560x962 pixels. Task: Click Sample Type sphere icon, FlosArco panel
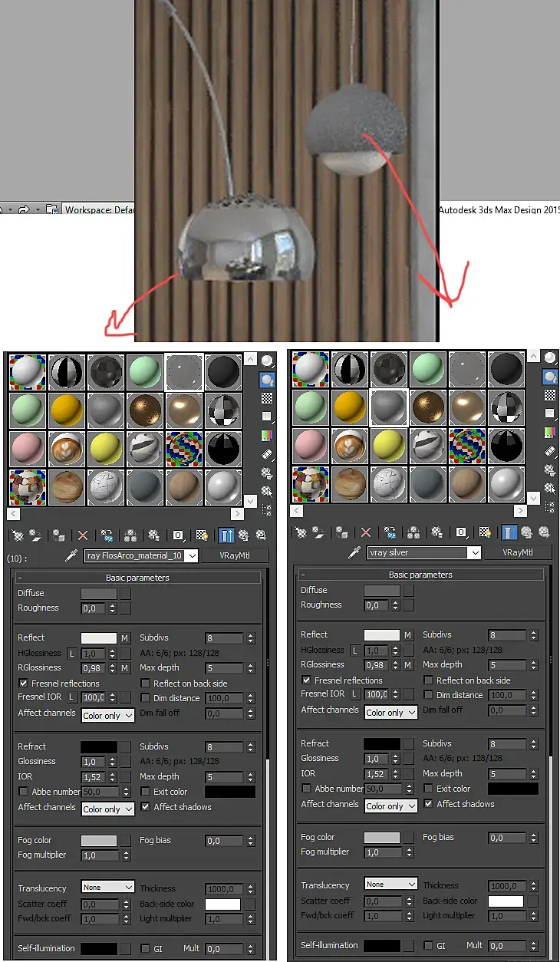(267, 361)
